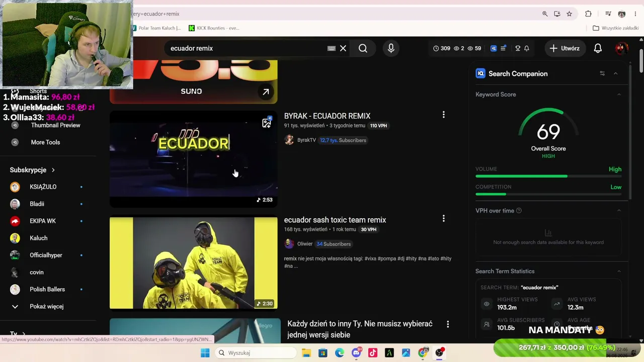Open Search Companion filter settings icon
The image size is (644, 362).
(602, 73)
